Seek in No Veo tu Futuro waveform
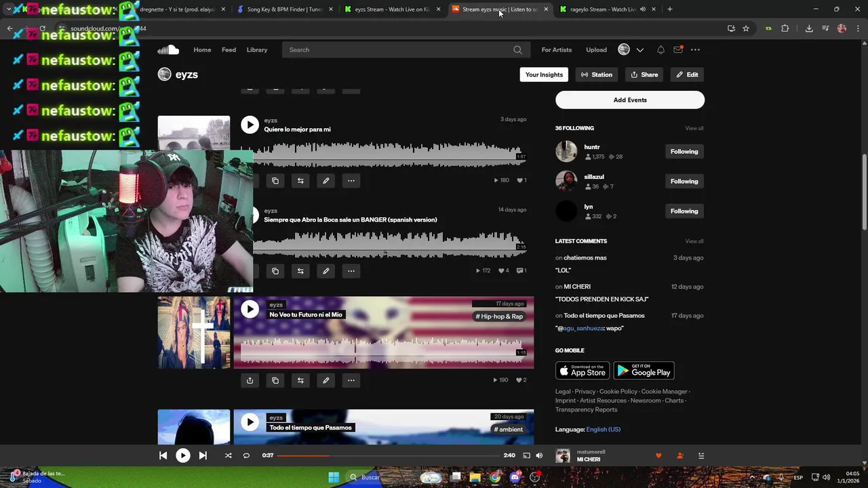 [383, 350]
